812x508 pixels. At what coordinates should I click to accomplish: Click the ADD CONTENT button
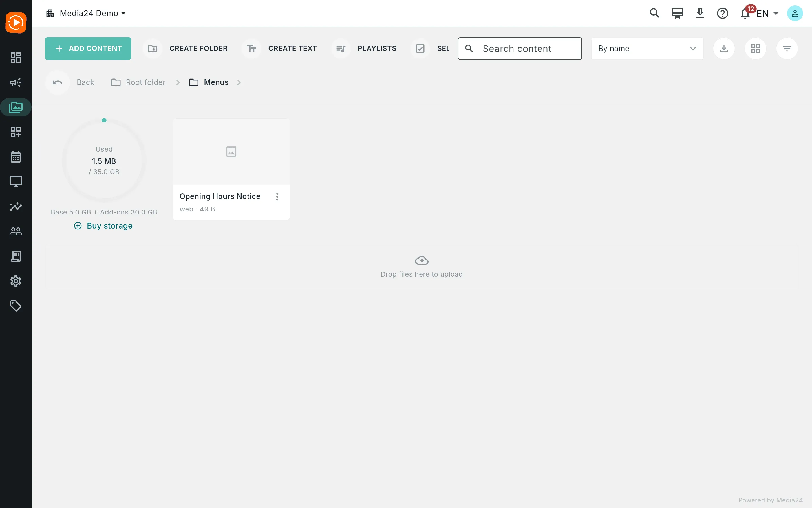(x=88, y=49)
